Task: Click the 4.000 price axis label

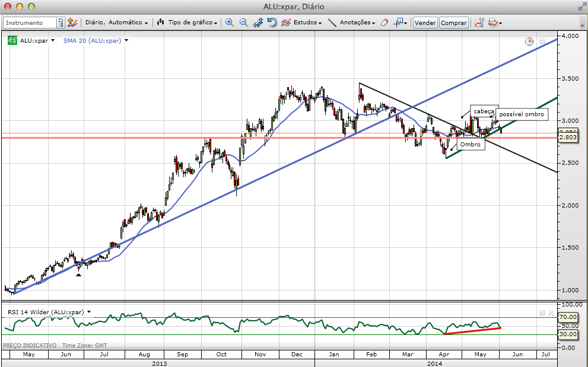Action: pos(570,36)
